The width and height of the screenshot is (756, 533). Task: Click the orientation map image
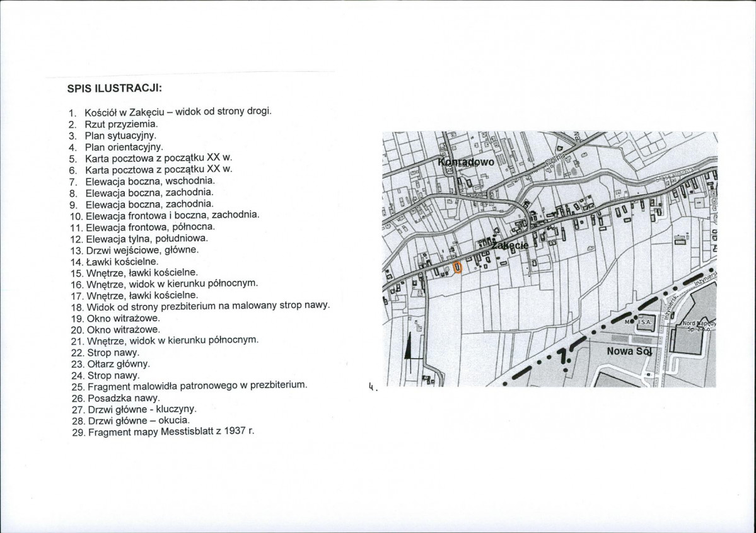click(x=550, y=259)
